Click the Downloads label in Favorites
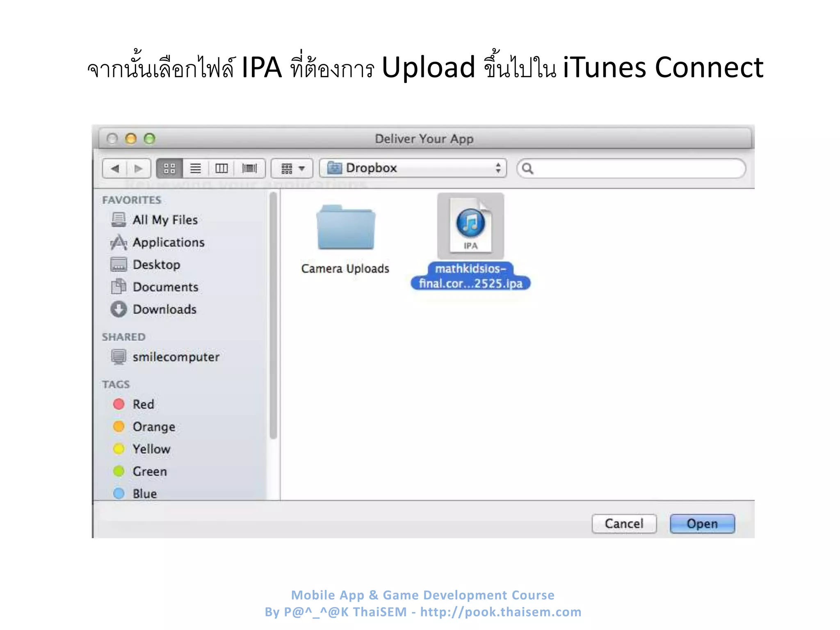840x630 pixels. (x=165, y=309)
